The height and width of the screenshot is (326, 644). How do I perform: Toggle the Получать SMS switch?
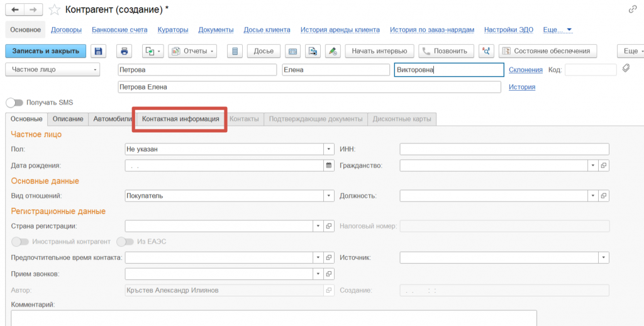click(x=14, y=102)
